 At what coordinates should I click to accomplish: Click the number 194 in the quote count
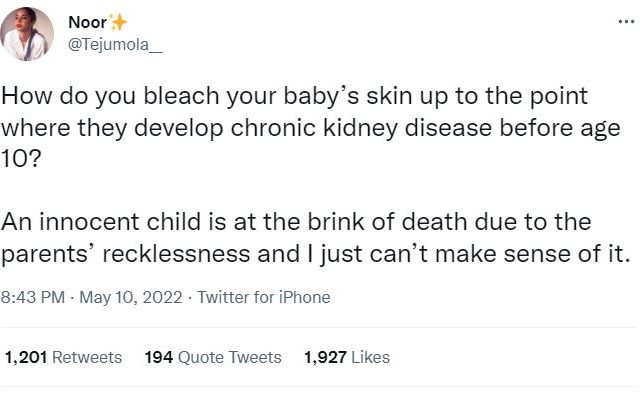click(158, 357)
